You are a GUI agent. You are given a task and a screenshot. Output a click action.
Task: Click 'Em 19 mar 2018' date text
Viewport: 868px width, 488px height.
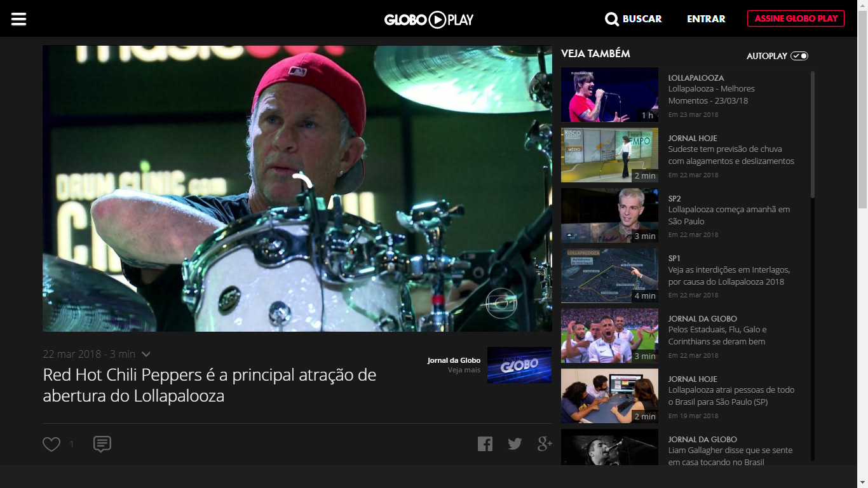coord(693,416)
